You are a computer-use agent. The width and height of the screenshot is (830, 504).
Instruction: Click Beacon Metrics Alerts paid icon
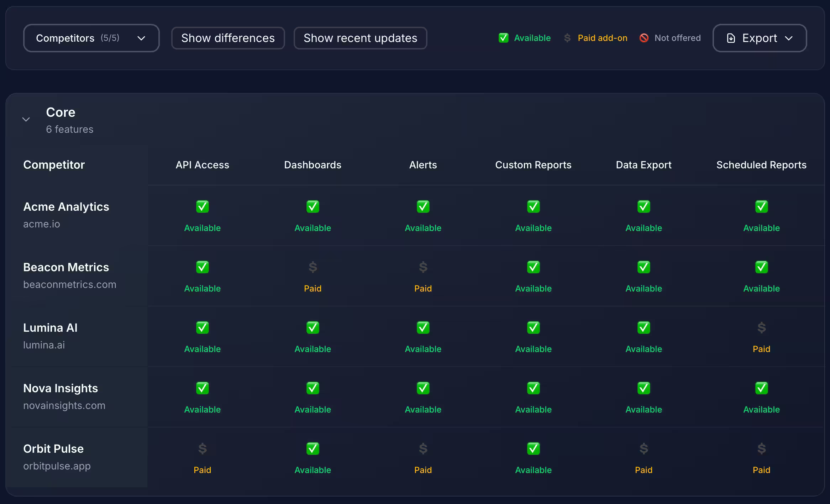coord(423,267)
